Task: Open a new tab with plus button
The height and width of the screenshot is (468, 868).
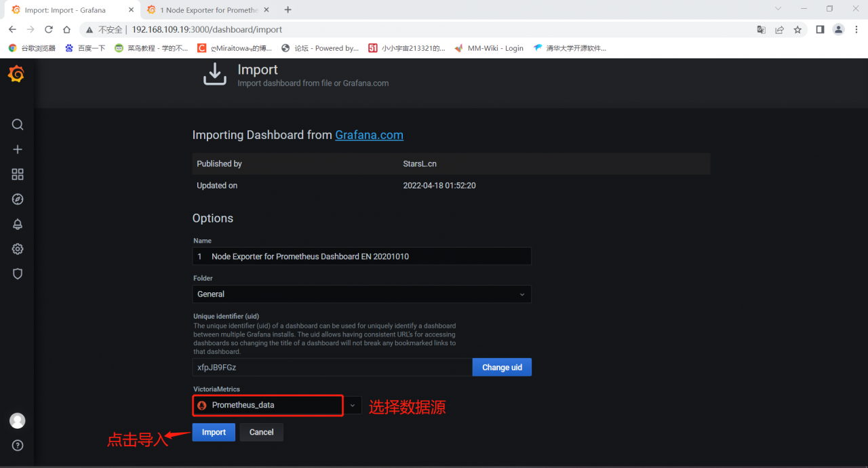Action: click(288, 9)
